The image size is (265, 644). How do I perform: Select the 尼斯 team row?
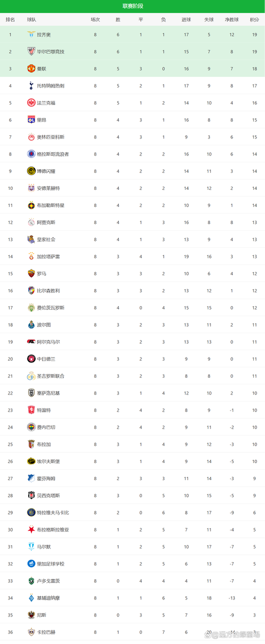[132, 615]
